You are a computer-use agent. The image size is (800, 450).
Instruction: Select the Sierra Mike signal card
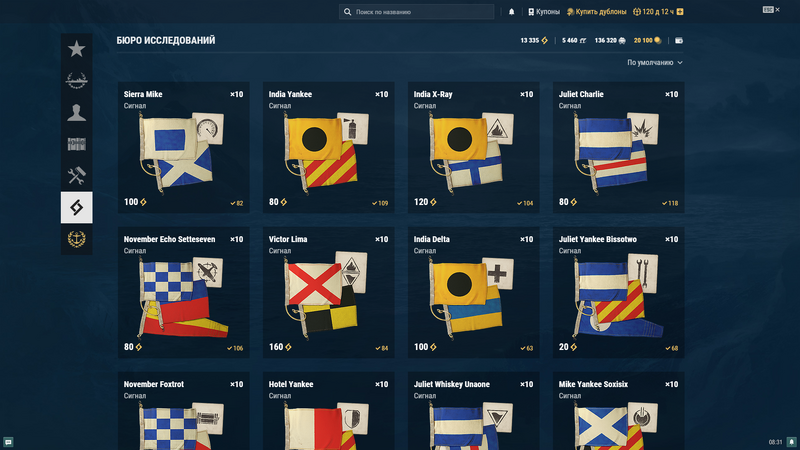pos(184,147)
